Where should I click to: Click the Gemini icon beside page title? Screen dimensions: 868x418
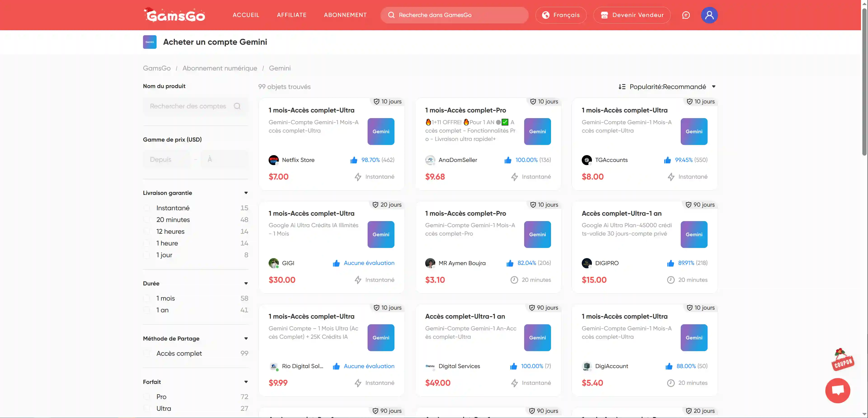click(x=150, y=42)
